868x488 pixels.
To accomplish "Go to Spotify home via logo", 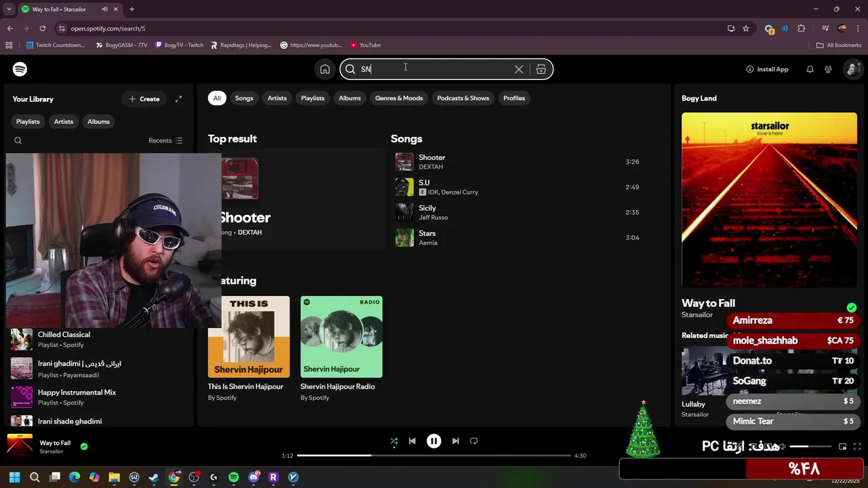I will (x=20, y=69).
